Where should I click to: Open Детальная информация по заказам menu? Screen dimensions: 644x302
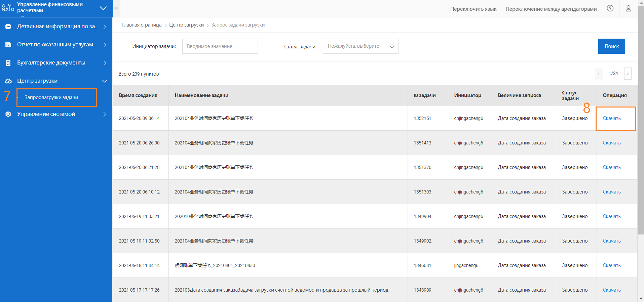pos(58,27)
